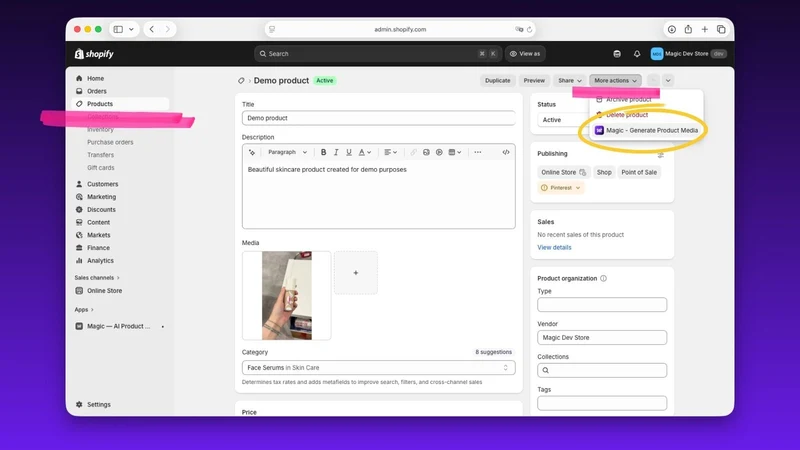The height and width of the screenshot is (450, 800).
Task: Click the insert video icon
Action: tap(439, 153)
